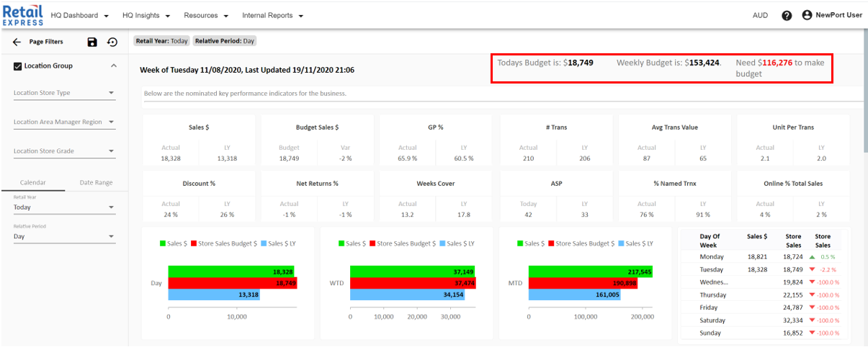Click the Retail Year: Today filter chip
868x347 pixels.
point(161,41)
